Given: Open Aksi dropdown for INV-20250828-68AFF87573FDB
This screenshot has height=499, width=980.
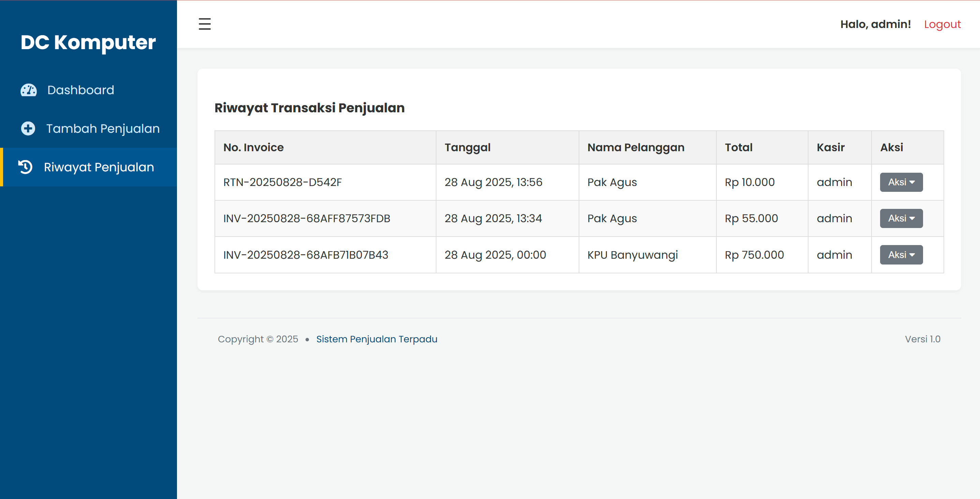Looking at the screenshot, I should [x=901, y=218].
